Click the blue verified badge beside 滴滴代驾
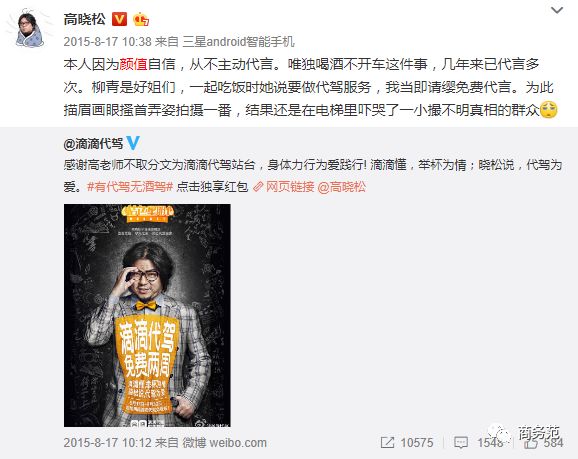This screenshot has width=578, height=459. coord(133,143)
